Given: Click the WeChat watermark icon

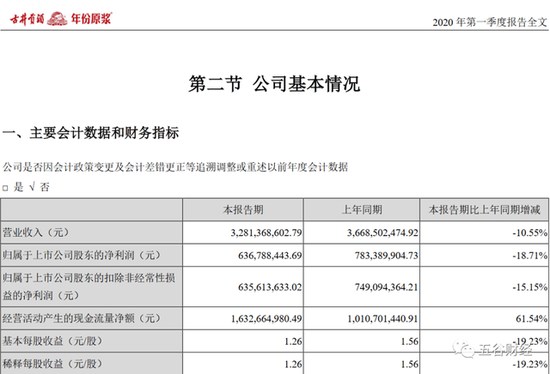Looking at the screenshot, I should click(463, 349).
